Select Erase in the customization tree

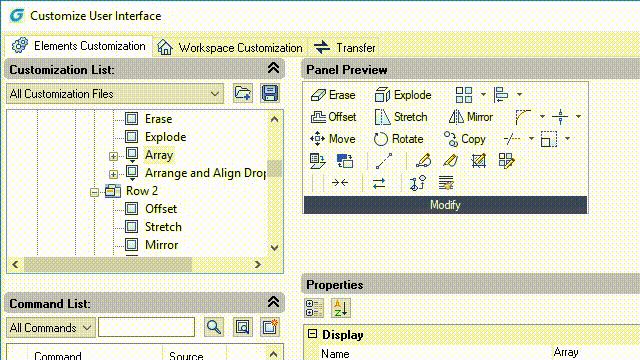pos(158,119)
